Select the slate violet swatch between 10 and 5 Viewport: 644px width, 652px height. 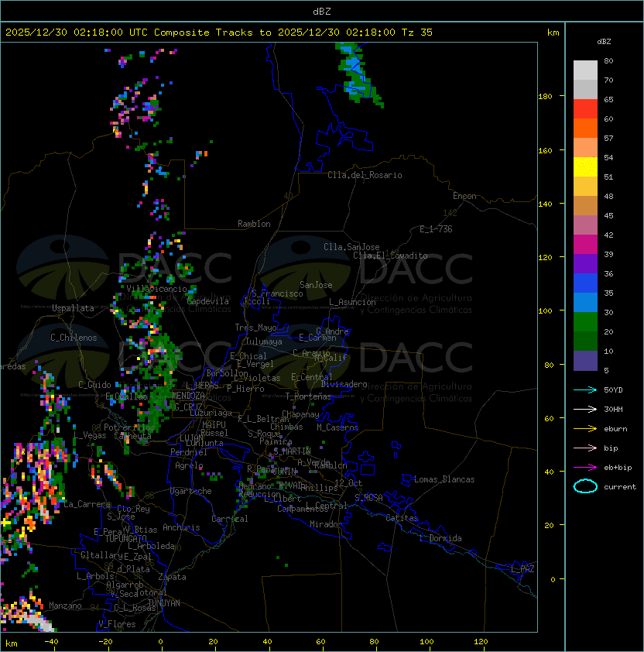[585, 361]
